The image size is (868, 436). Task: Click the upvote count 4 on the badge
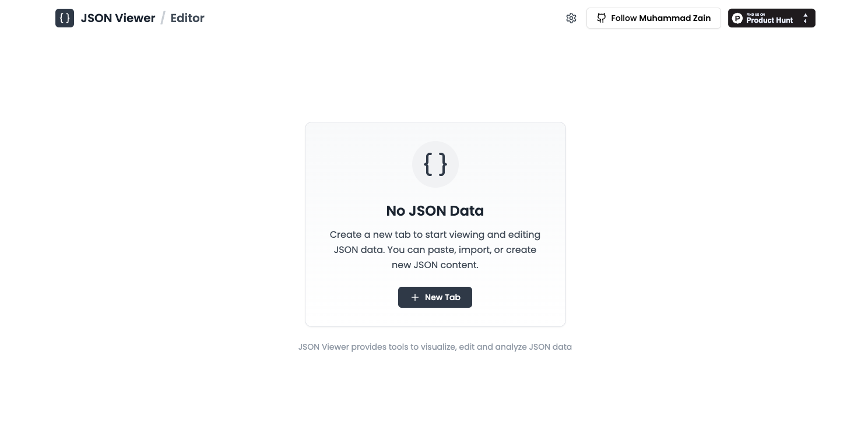point(805,21)
